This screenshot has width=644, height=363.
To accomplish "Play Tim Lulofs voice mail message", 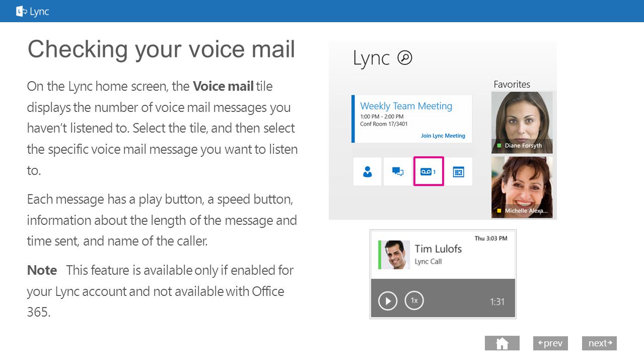I will (388, 301).
